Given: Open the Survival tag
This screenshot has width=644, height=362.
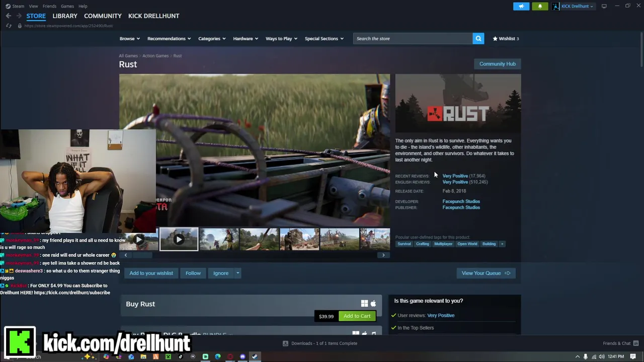Looking at the screenshot, I should (x=404, y=244).
